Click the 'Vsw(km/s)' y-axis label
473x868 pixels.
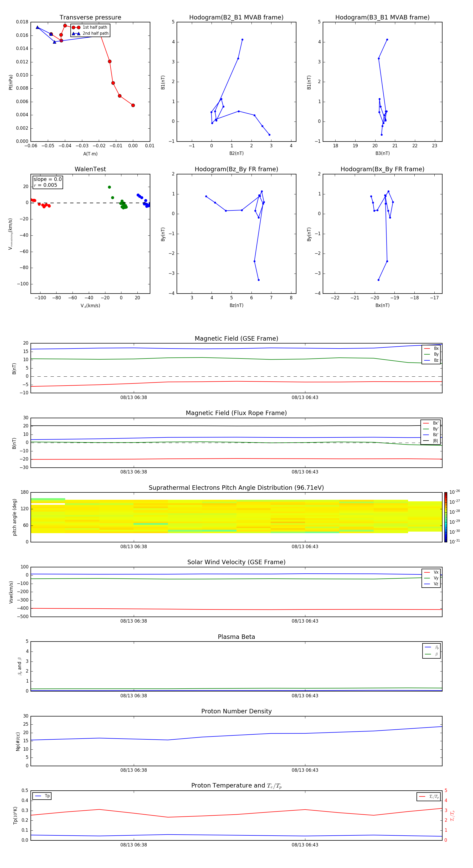[11, 592]
